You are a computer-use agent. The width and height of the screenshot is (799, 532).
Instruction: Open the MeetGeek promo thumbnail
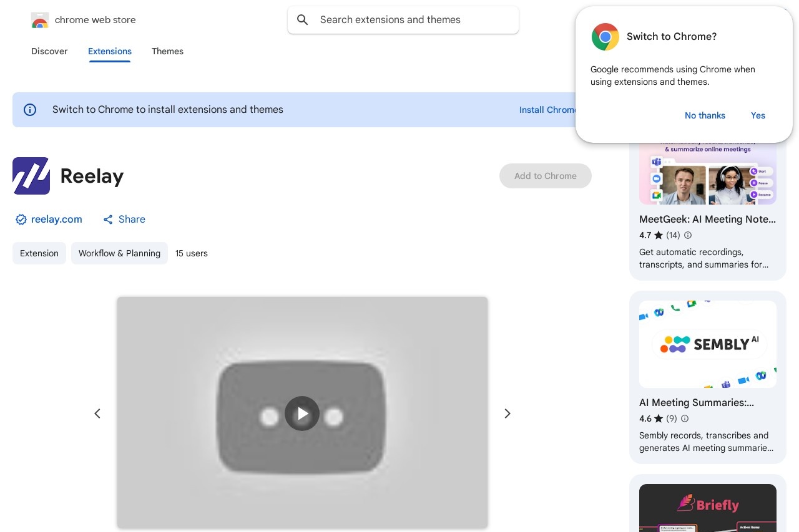[708, 173]
